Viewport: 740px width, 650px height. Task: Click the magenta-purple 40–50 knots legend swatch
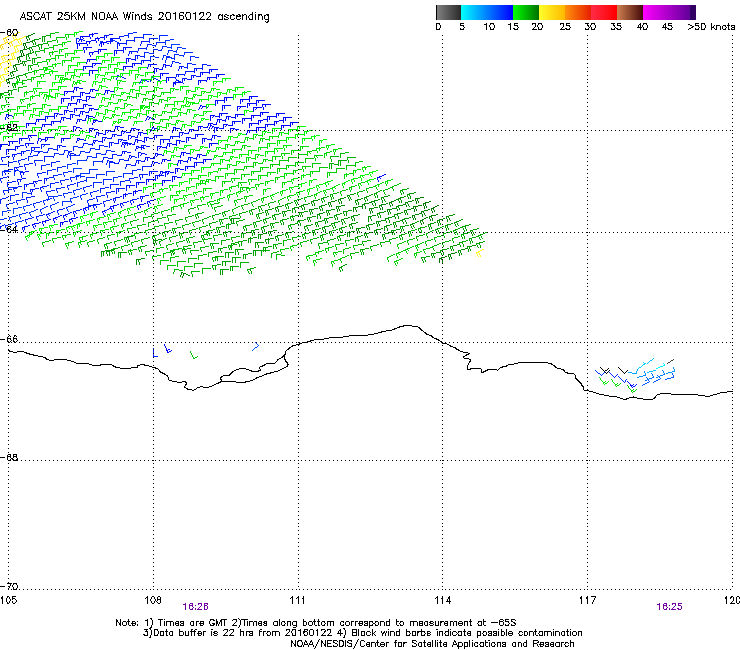pyautogui.click(x=669, y=12)
